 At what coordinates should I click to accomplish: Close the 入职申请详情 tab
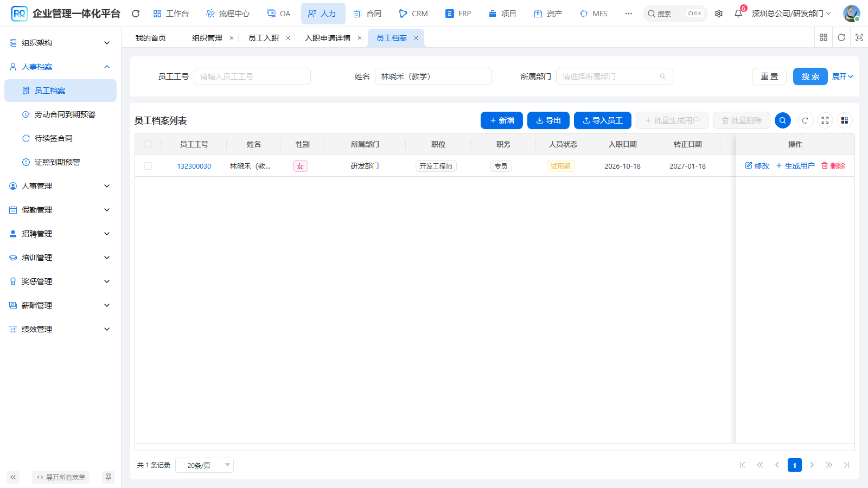click(360, 38)
